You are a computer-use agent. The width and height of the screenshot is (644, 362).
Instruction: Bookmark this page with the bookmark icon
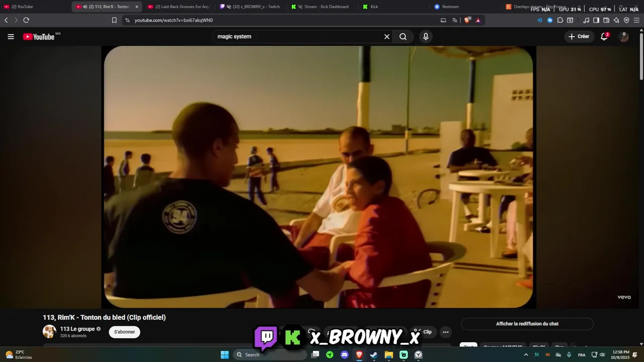(x=114, y=20)
